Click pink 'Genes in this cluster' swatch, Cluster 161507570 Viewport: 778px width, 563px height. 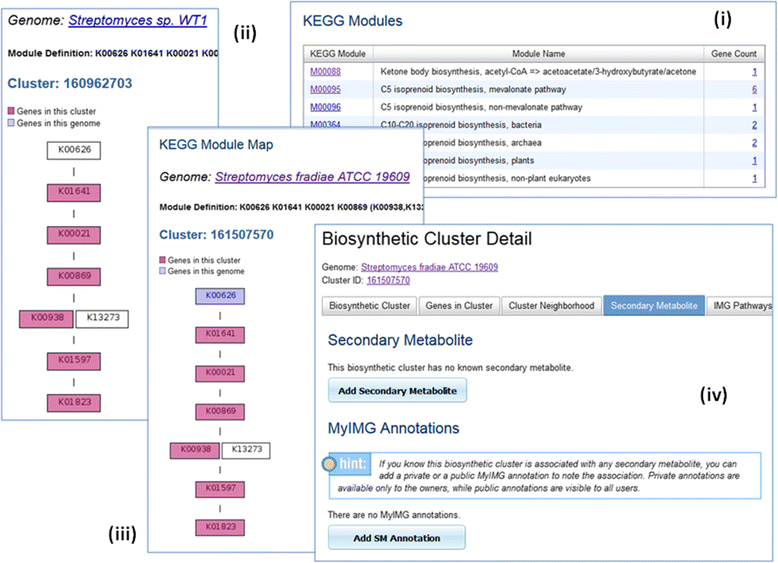click(162, 259)
